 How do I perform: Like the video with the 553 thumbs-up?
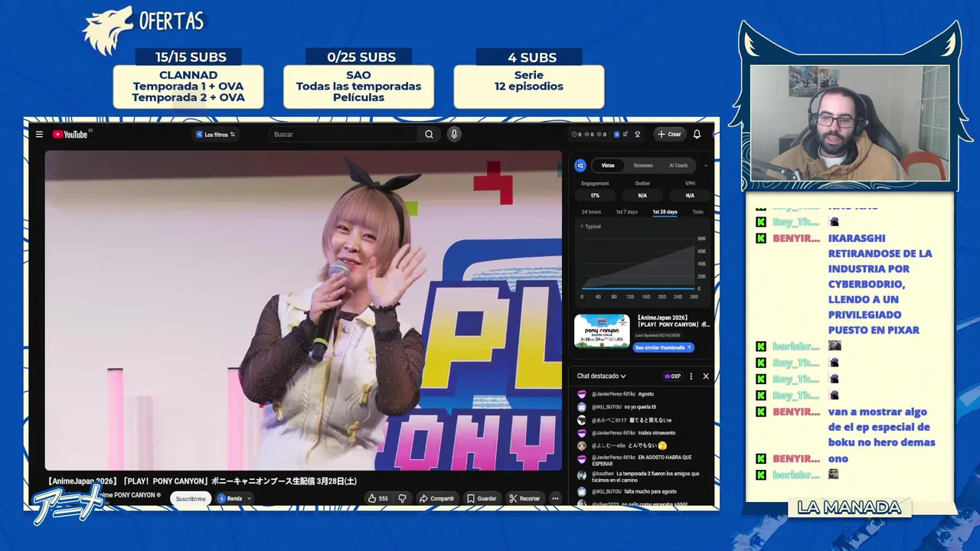coord(378,498)
